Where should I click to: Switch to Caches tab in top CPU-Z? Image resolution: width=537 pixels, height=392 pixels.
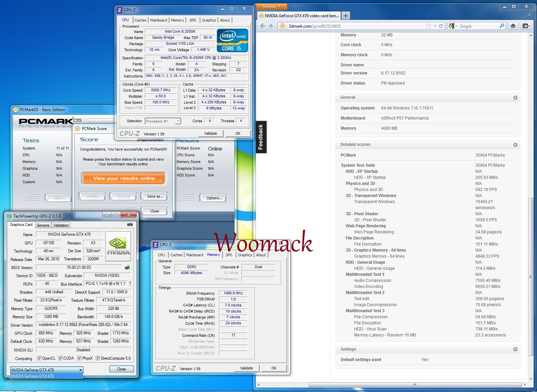(140, 20)
